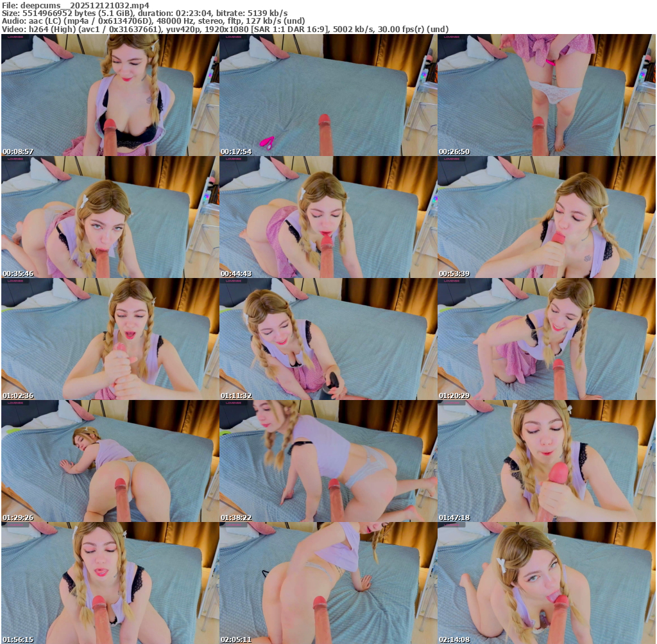Select the thumbnail timestamped 00:17:54
Image resolution: width=657 pixels, height=644 pixels.
(x=328, y=95)
